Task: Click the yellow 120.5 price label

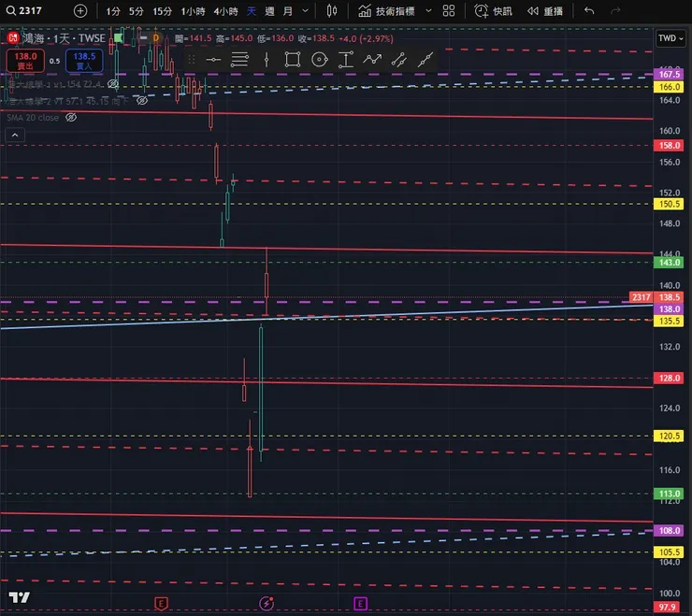Action: [669, 436]
